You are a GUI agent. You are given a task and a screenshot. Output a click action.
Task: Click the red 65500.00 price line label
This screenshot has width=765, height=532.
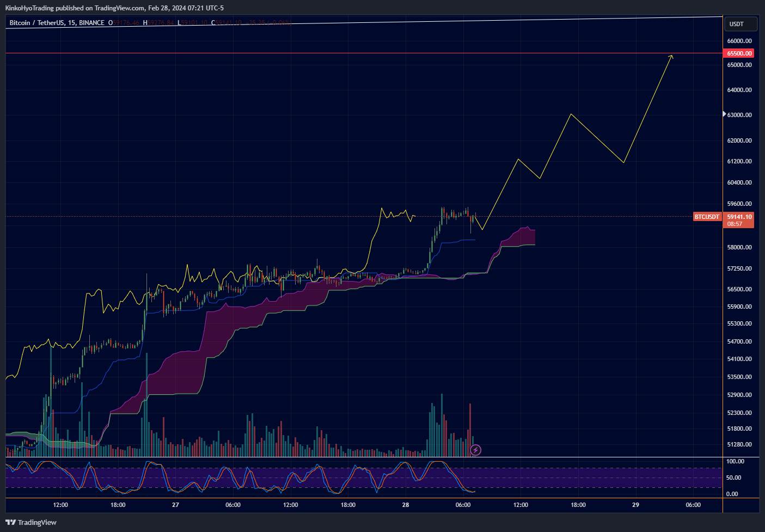pos(739,53)
